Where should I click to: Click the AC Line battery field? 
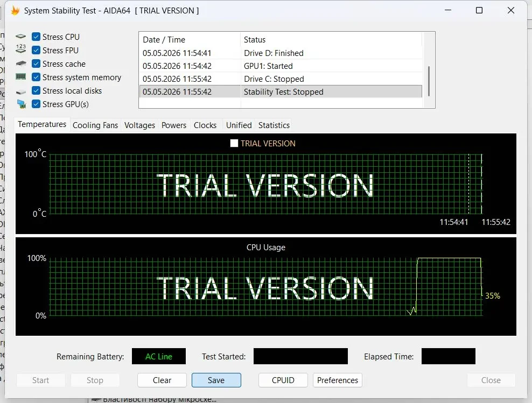tap(159, 357)
